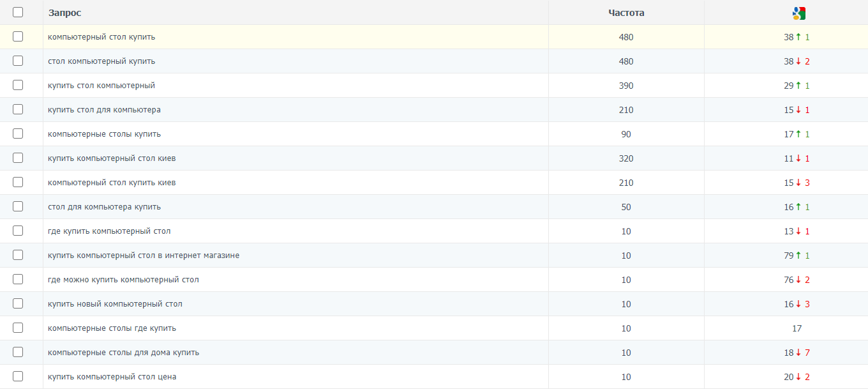868x389 pixels.
Task: Check the box for стол компьютерный купить
Action: pyautogui.click(x=18, y=61)
